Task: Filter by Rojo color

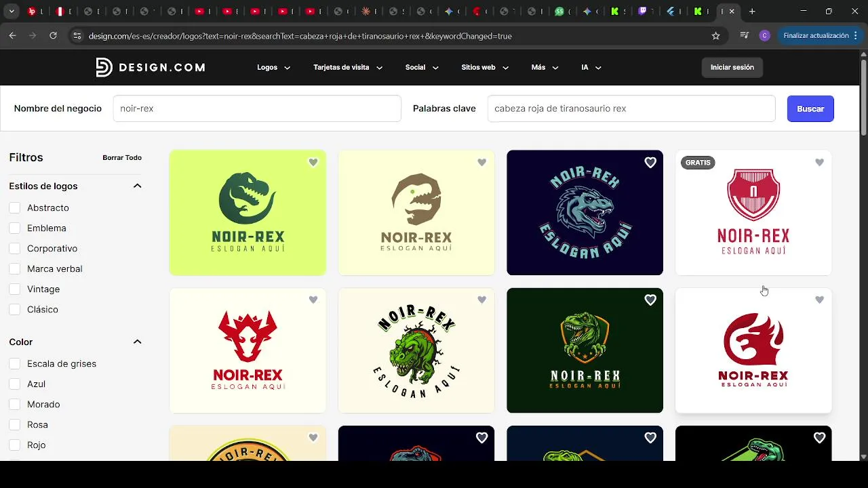Action: point(14,445)
